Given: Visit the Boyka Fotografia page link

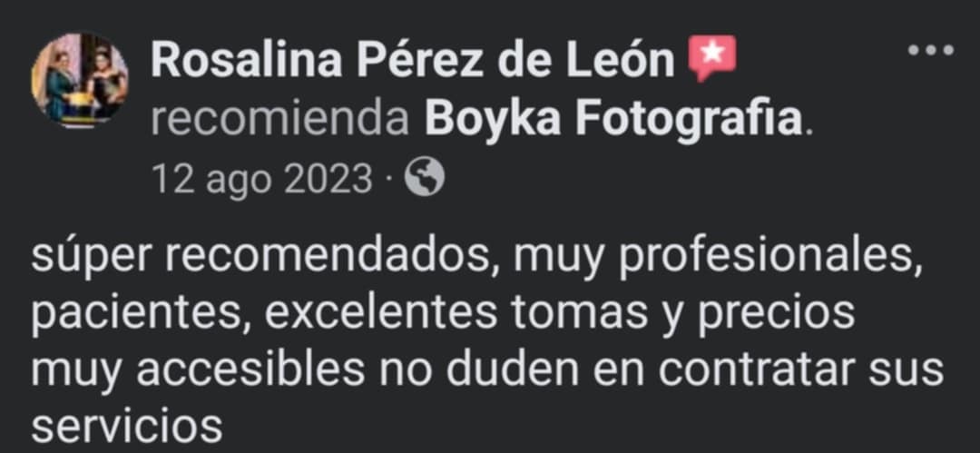Looking at the screenshot, I should tap(614, 118).
